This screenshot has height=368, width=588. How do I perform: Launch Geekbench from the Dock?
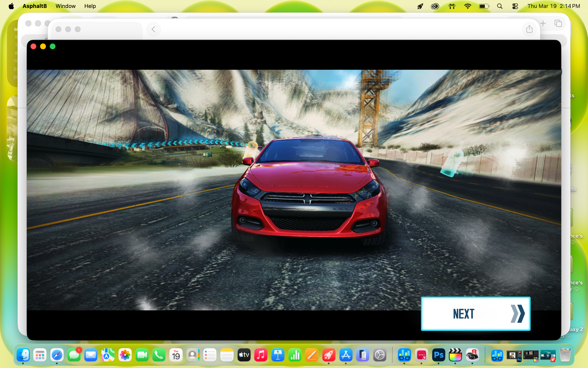pos(404,355)
